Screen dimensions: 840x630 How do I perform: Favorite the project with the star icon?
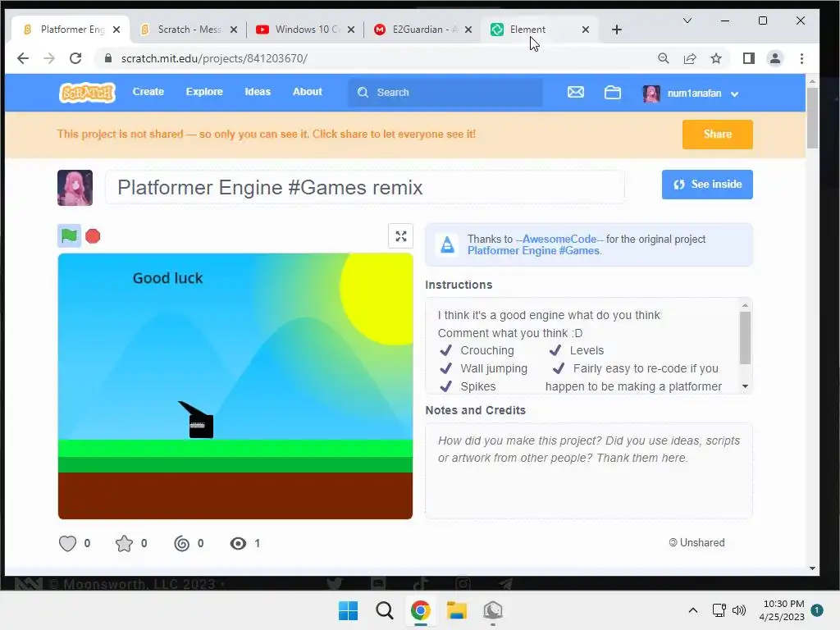tap(124, 543)
